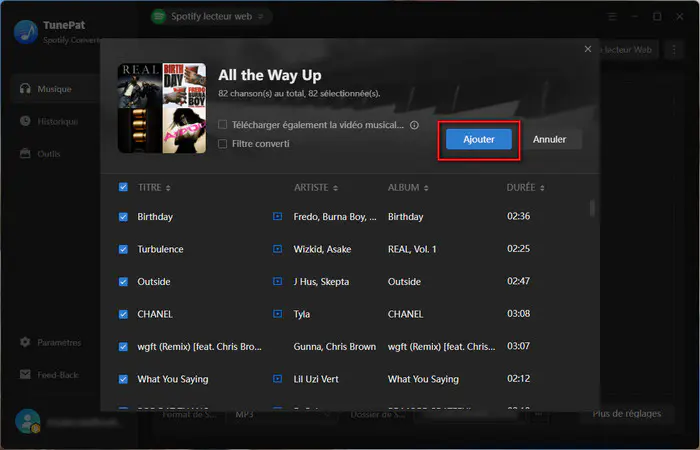Uncheck the Birthday song checkbox
700x450 pixels.
click(x=123, y=217)
